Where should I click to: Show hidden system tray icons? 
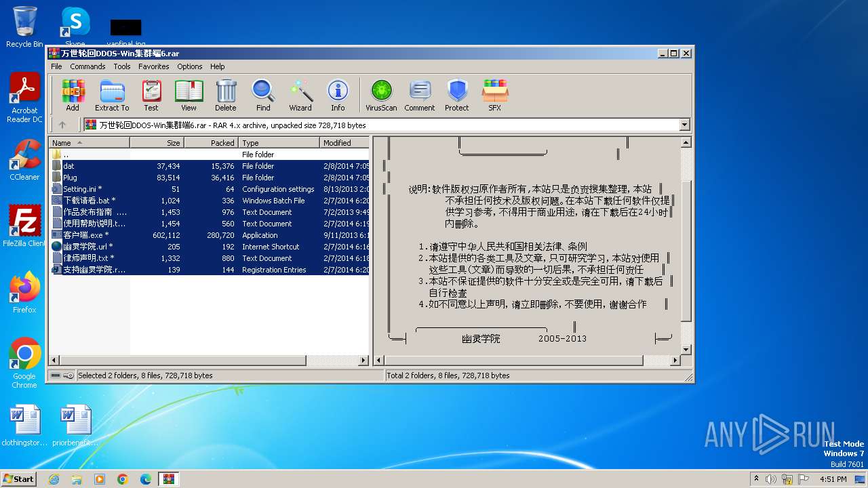(756, 479)
